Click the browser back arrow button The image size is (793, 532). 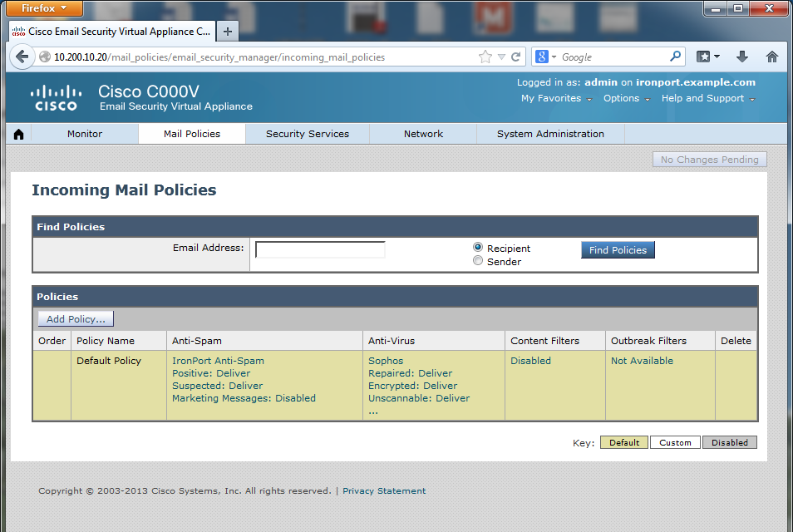22,57
